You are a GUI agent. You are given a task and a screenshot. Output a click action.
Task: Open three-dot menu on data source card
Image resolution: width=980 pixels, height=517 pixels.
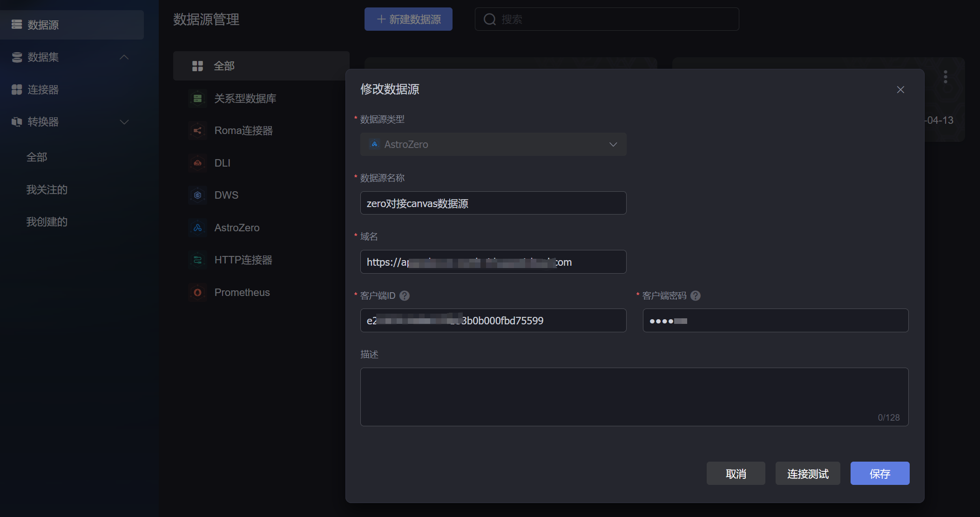tap(945, 77)
